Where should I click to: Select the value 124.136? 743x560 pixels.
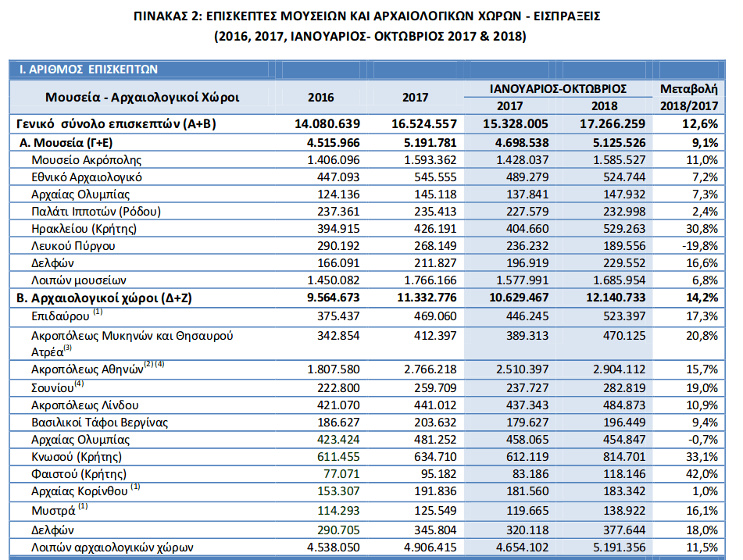[x=338, y=194]
